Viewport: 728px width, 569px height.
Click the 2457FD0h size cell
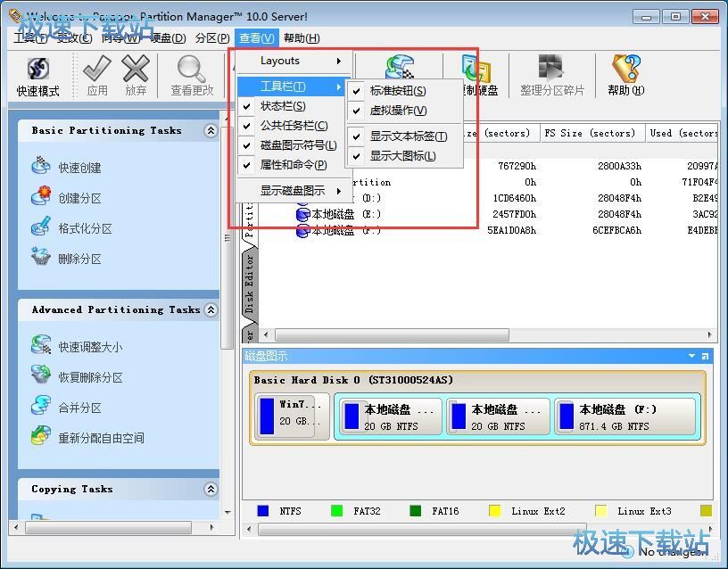(x=515, y=214)
